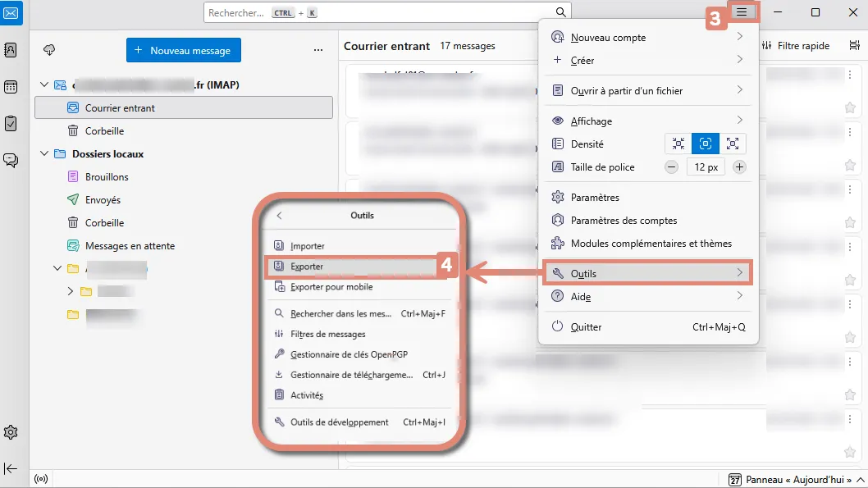Select relaxed density
Image resolution: width=868 pixels, height=488 pixels.
click(x=733, y=144)
